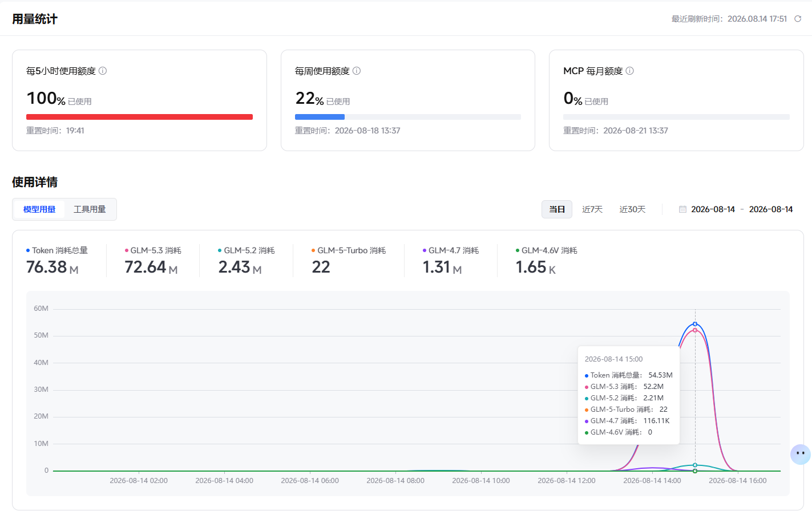Click info icon next to MCP 每月额度
The height and width of the screenshot is (515, 812).
pyautogui.click(x=630, y=71)
